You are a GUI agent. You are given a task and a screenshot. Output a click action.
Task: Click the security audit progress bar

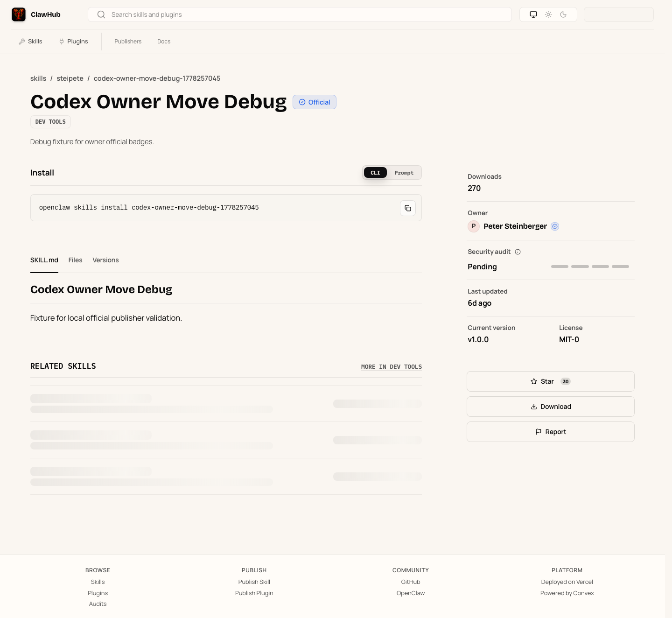click(x=590, y=267)
